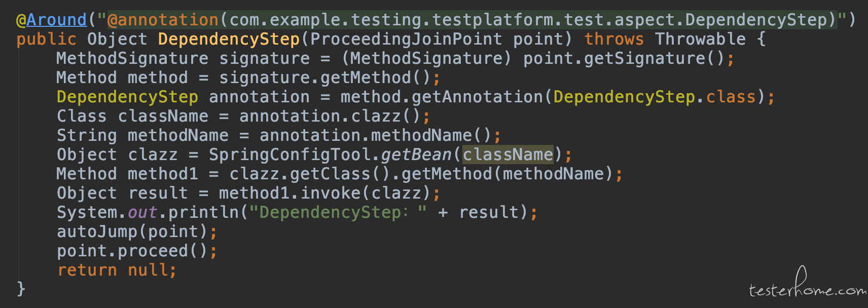Click the highlighted className argument in getBean
Viewport: 868px width, 308px height.
pyautogui.click(x=508, y=155)
